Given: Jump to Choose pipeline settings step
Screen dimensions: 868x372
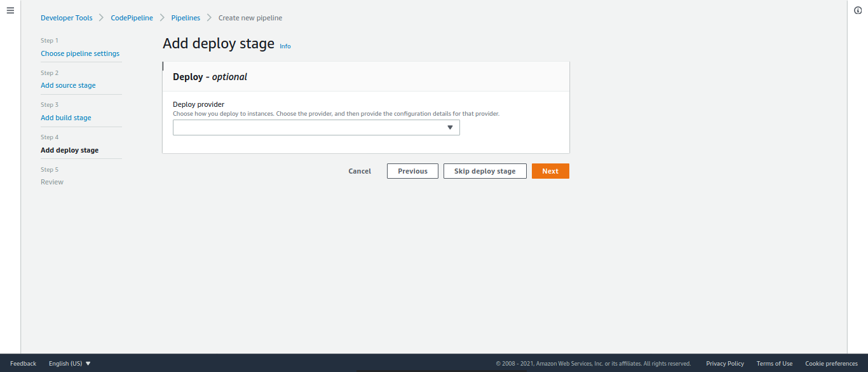Looking at the screenshot, I should tap(80, 53).
